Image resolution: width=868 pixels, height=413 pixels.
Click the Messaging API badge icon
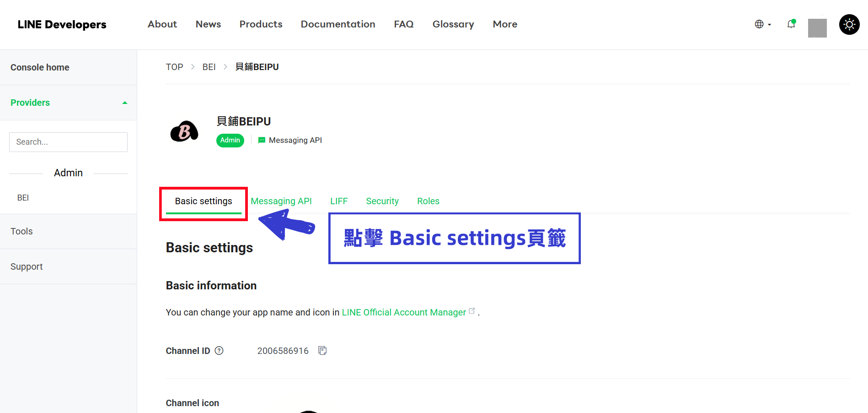pyautogui.click(x=262, y=140)
